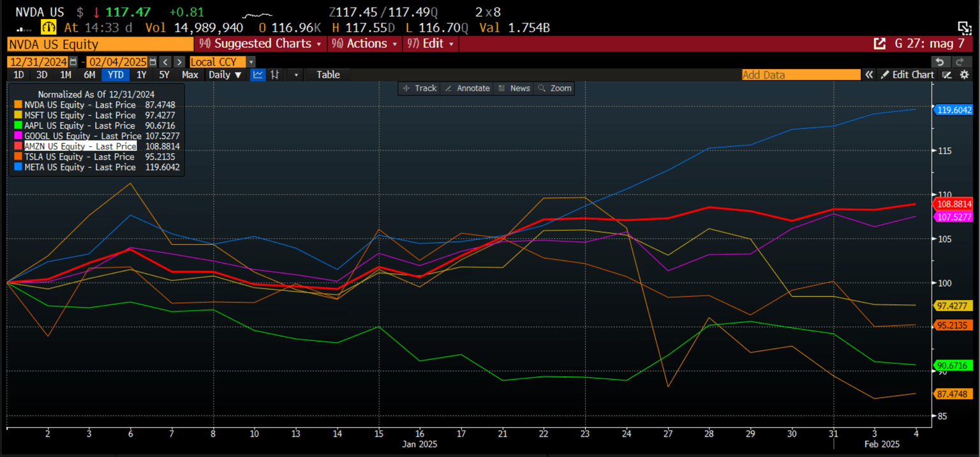This screenshot has width=980, height=457.
Task: Click the pop-out icon beside G 27
Action: [x=879, y=43]
